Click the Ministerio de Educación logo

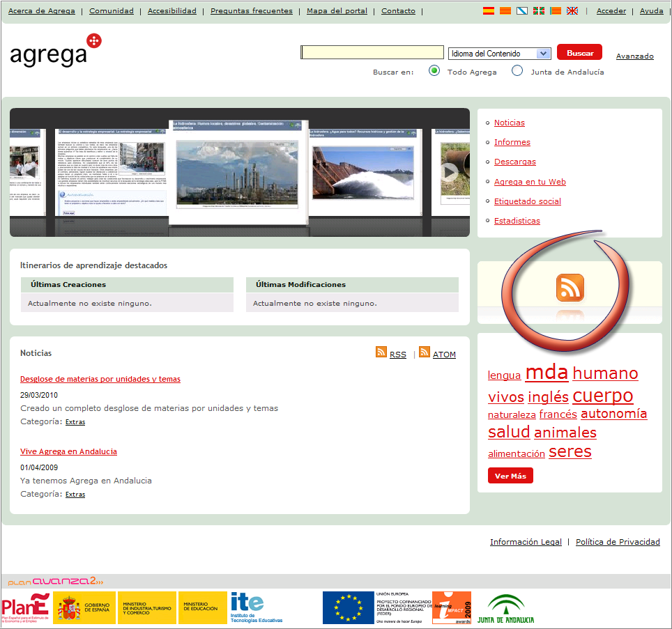click(x=203, y=607)
